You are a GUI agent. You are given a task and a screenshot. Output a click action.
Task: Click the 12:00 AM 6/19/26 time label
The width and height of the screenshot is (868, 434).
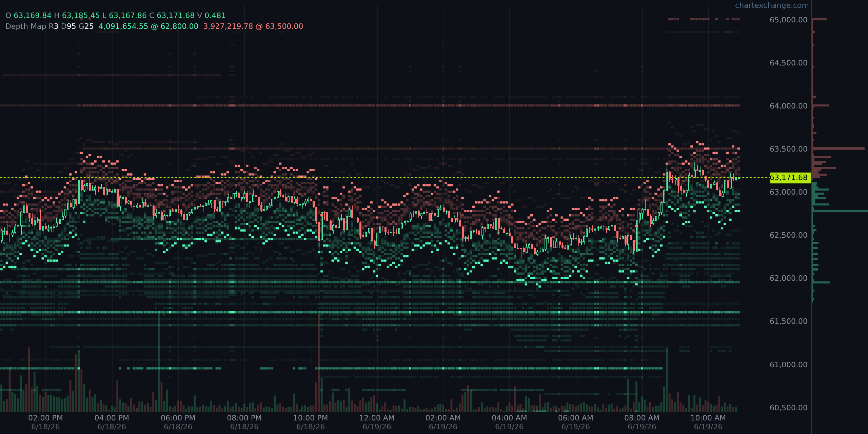click(377, 422)
